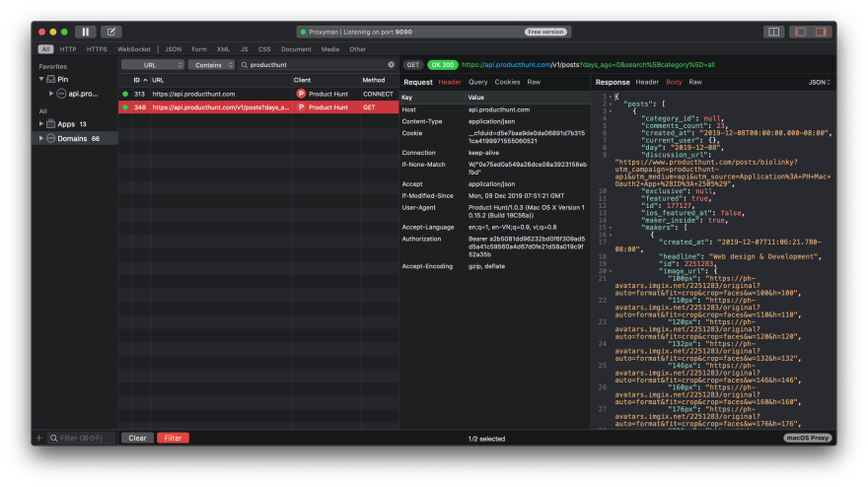
Task: Toggle the split layout icon
Action: click(773, 33)
